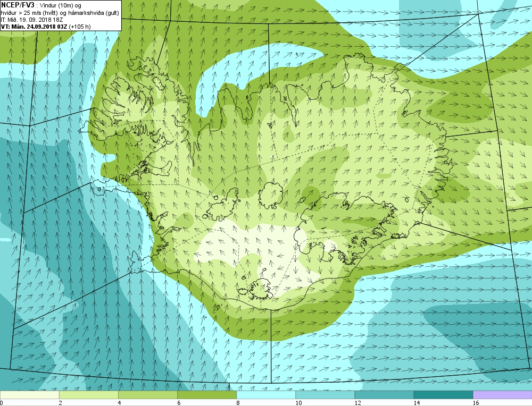This screenshot has height=406, width=532.
Task: Click the legend scale label '4'
Action: pyautogui.click(x=120, y=403)
